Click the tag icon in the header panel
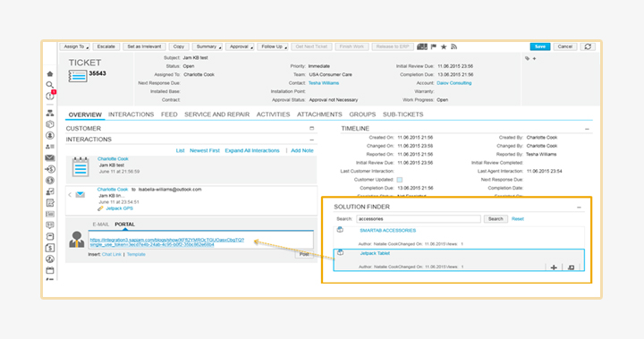 pos(528,59)
